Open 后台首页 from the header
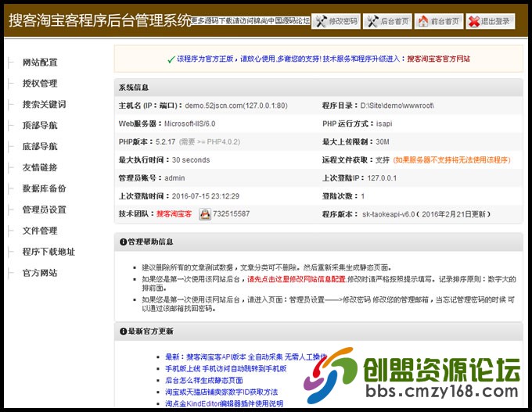The height and width of the screenshot is (412, 532). pos(387,21)
